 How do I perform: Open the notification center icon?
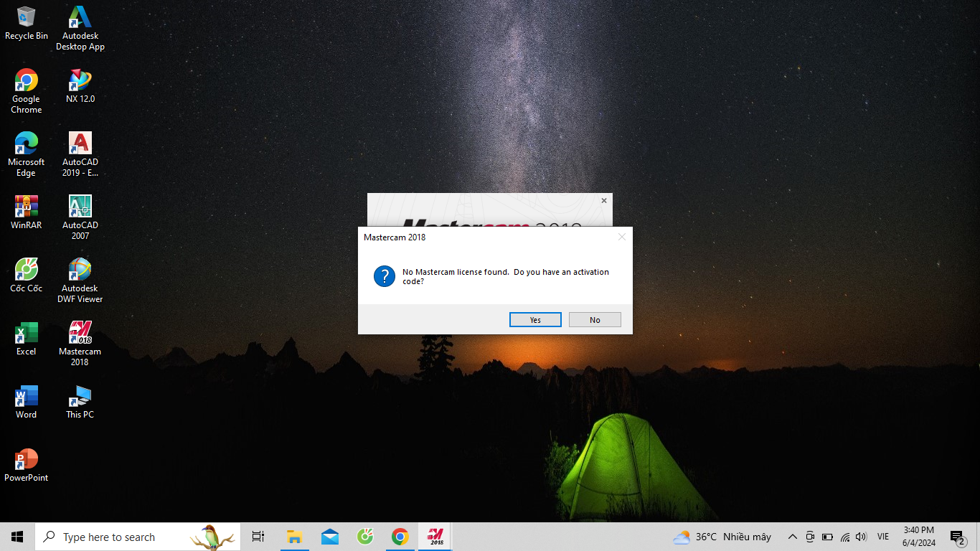coord(957,537)
